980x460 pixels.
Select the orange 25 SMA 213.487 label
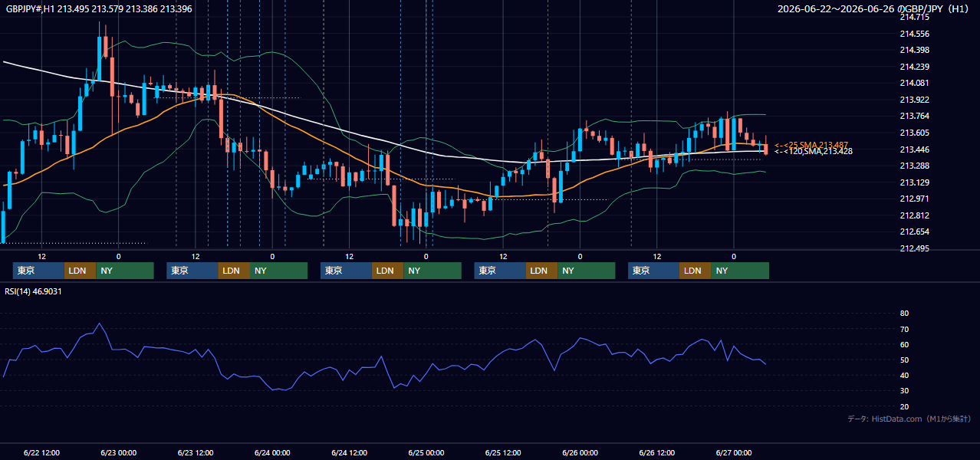(811, 145)
